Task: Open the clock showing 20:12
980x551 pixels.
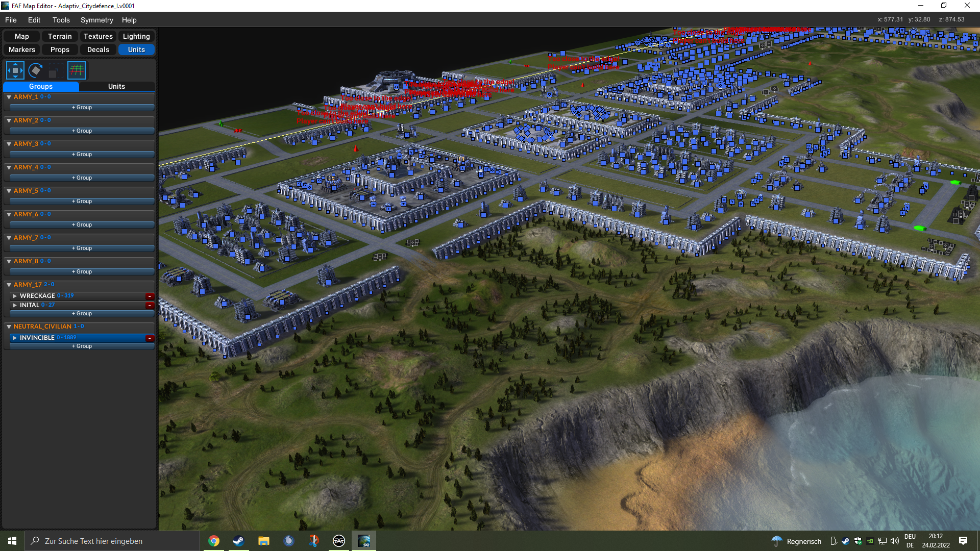Action: click(x=936, y=541)
